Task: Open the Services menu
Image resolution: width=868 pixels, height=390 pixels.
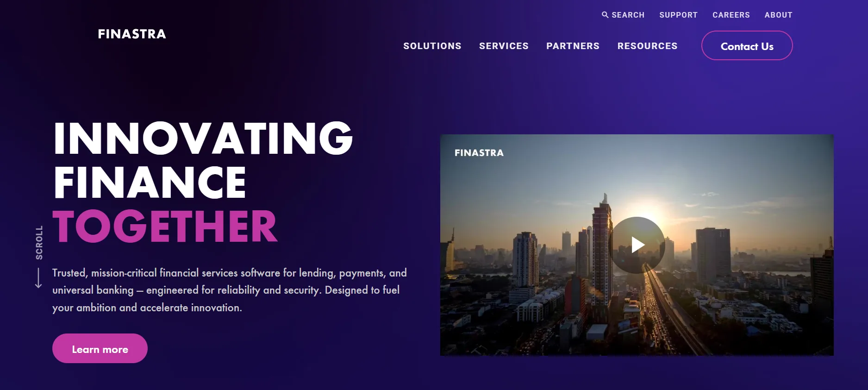Action: coord(504,46)
